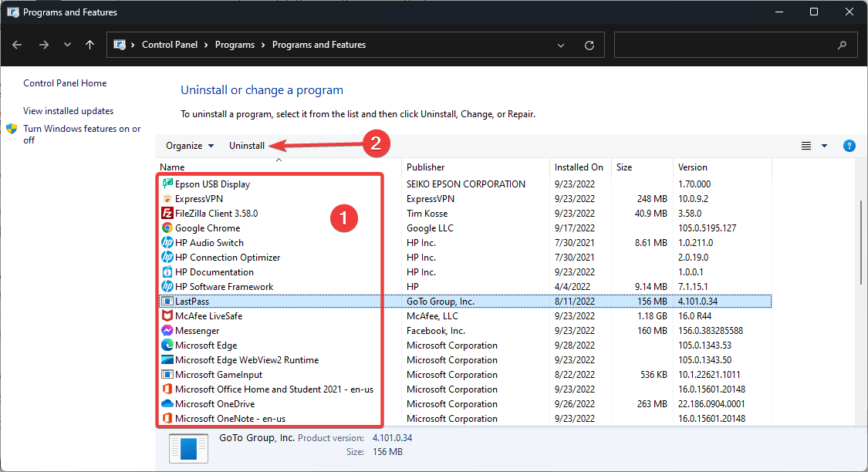Go back to the previous location

(17, 45)
